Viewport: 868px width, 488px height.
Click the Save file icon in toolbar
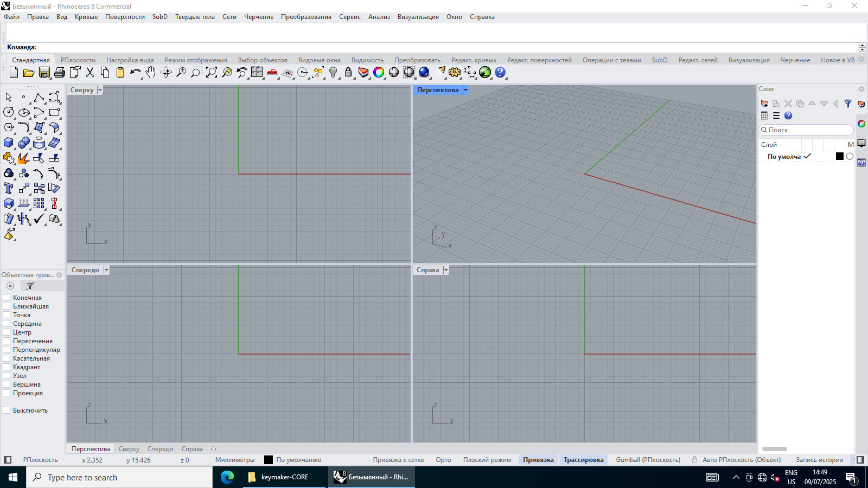44,72
